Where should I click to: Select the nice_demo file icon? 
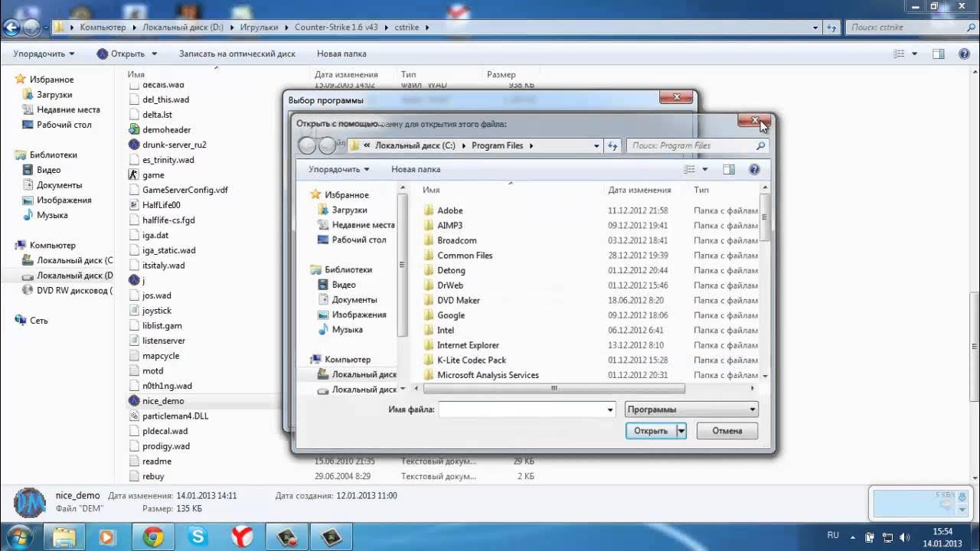pos(134,401)
